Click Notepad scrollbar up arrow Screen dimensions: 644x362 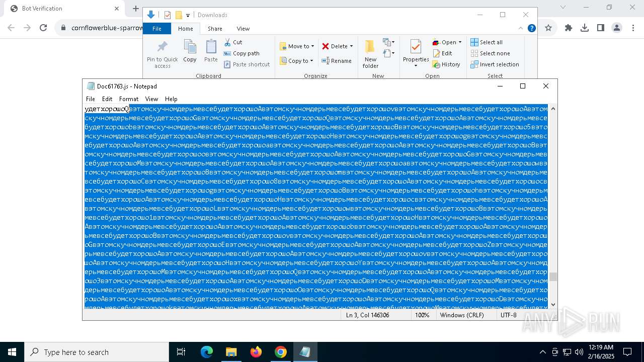click(x=553, y=109)
